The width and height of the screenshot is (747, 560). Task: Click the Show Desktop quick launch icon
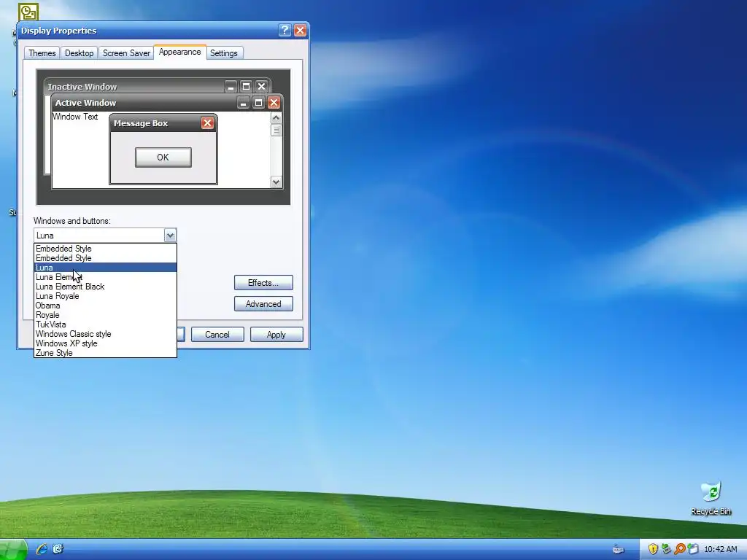click(x=58, y=549)
